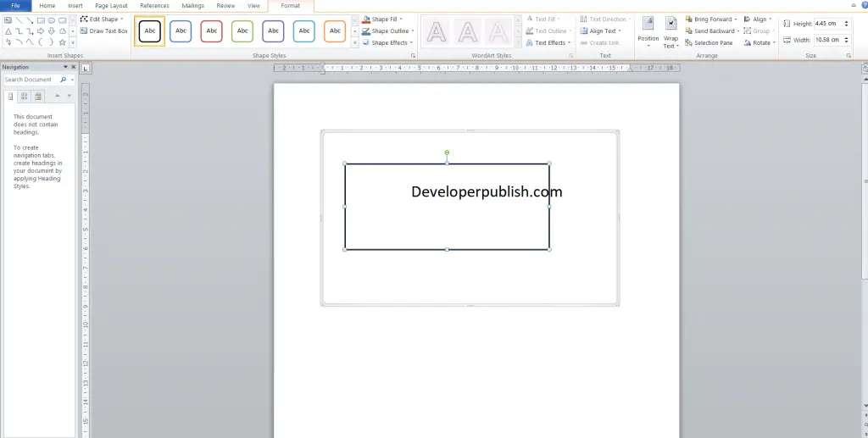Select the Curve shape
The image size is (868, 438).
pos(30,42)
